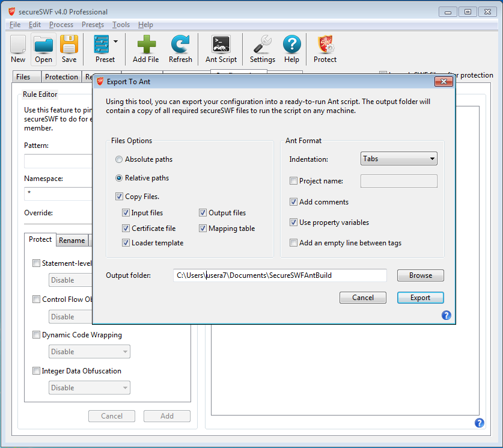Toggle the Mapping table checkbox
The image size is (503, 448).
203,229
